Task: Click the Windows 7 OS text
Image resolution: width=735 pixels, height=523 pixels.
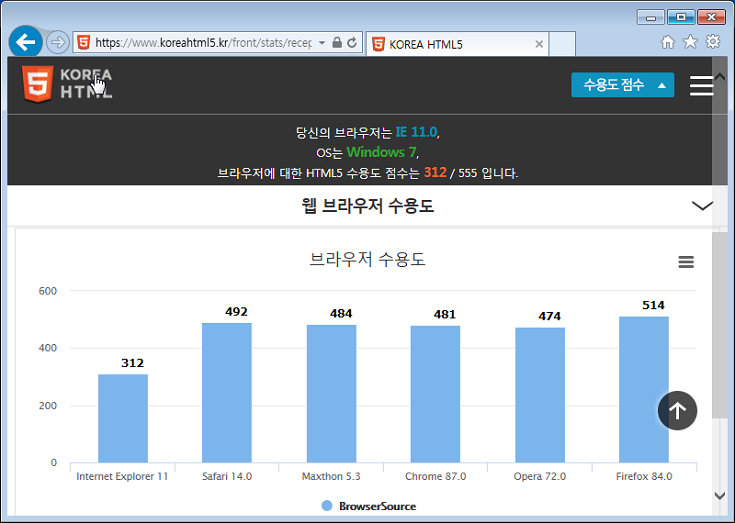Action: 381,152
